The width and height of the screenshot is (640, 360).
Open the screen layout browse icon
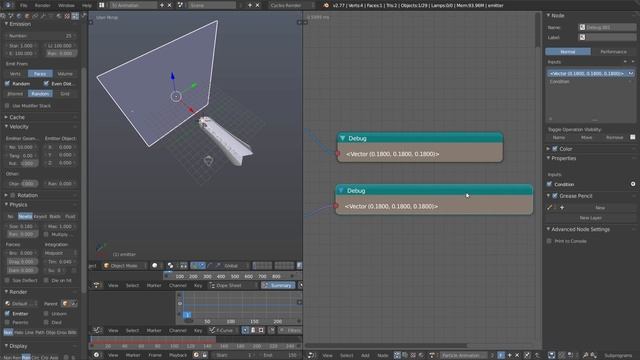102,5
